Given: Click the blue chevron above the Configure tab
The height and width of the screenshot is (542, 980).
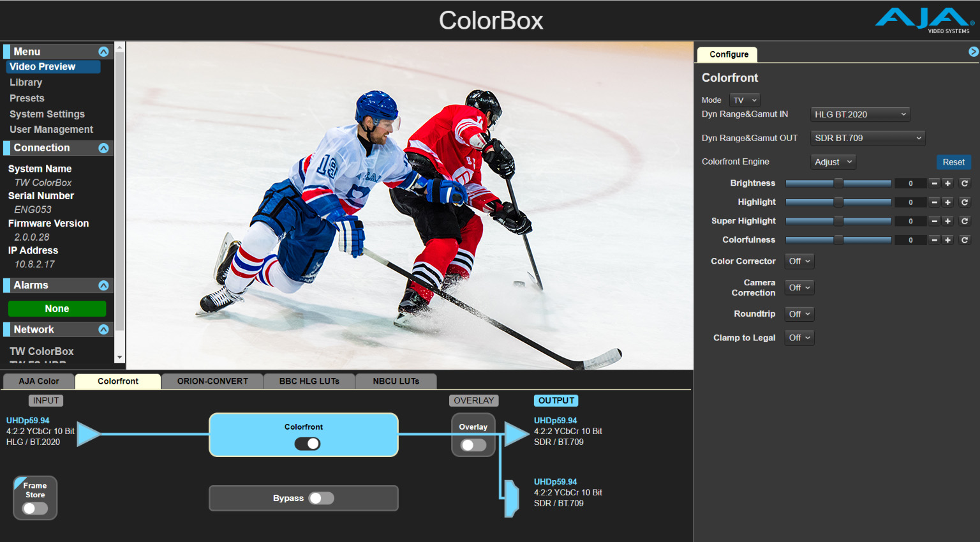Looking at the screenshot, I should point(973,51).
